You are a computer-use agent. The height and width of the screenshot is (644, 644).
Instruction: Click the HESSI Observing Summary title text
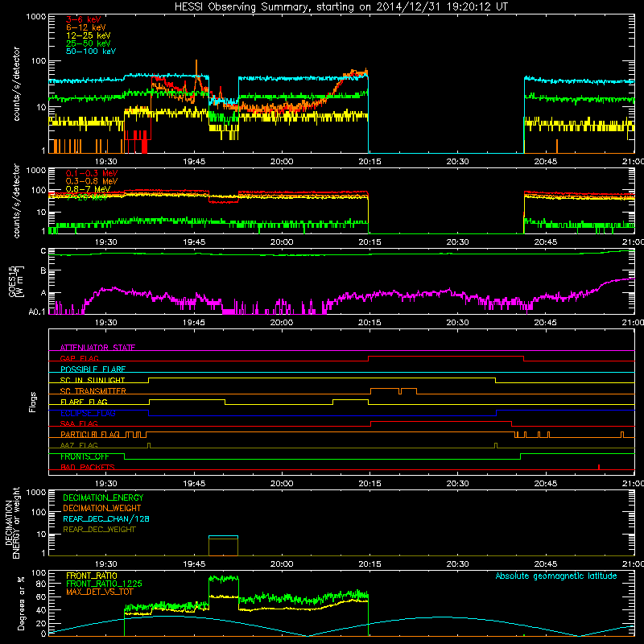coord(341,7)
